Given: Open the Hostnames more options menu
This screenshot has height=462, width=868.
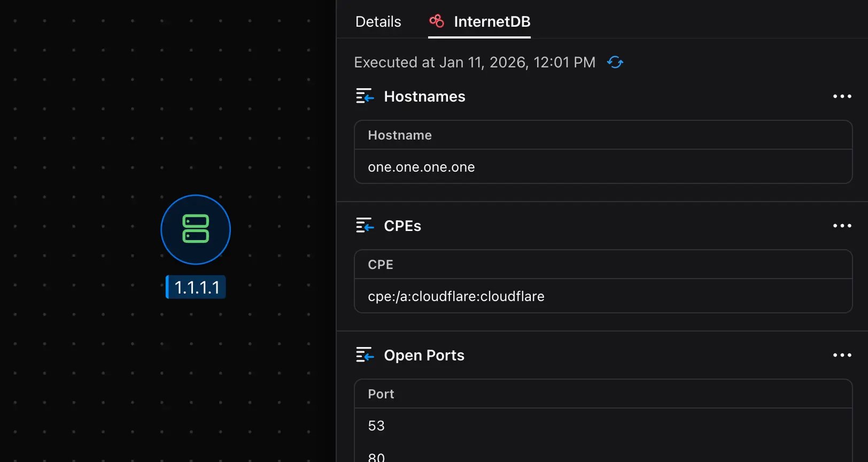Looking at the screenshot, I should click(842, 96).
